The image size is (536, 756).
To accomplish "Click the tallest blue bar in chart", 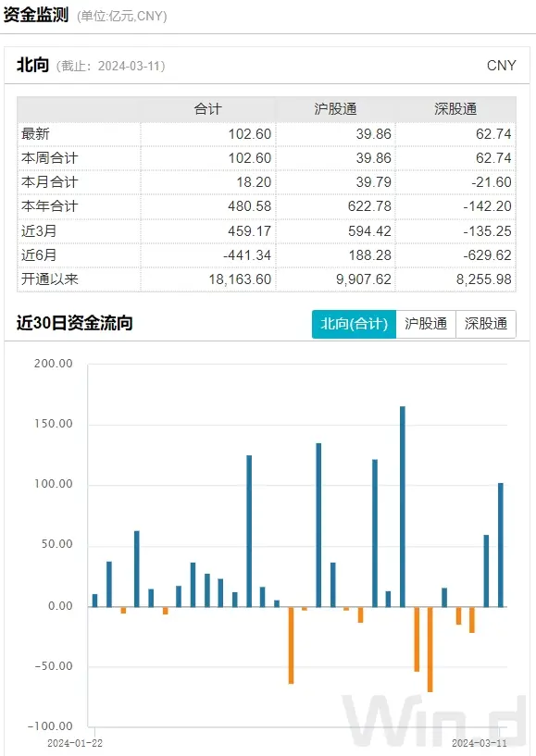I will coord(403,506).
